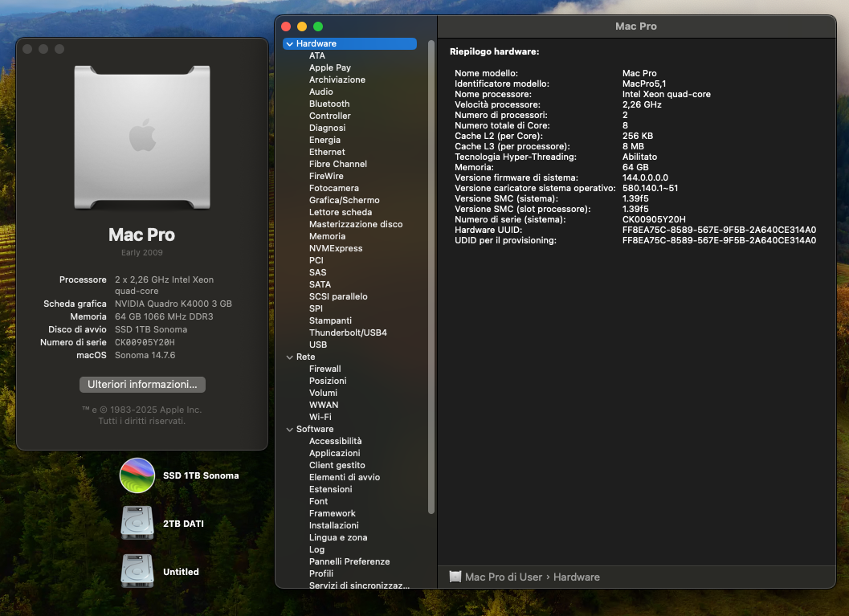Select Estensioni under Software

330,489
